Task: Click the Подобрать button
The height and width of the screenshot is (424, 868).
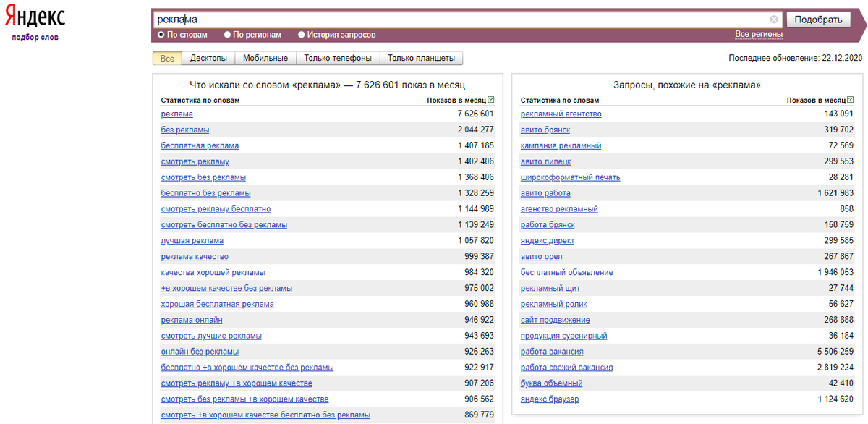Action: (x=818, y=20)
